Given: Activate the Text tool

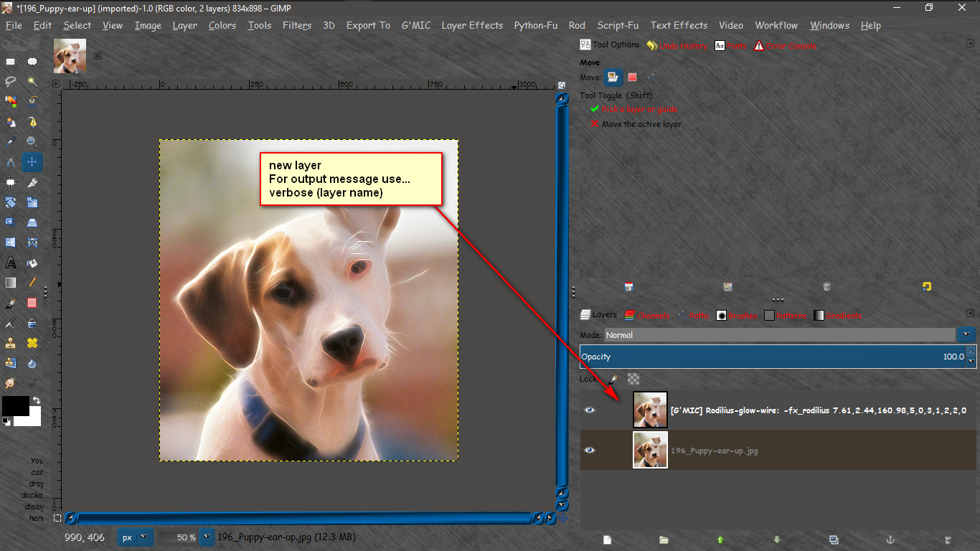Looking at the screenshot, I should click(x=11, y=263).
